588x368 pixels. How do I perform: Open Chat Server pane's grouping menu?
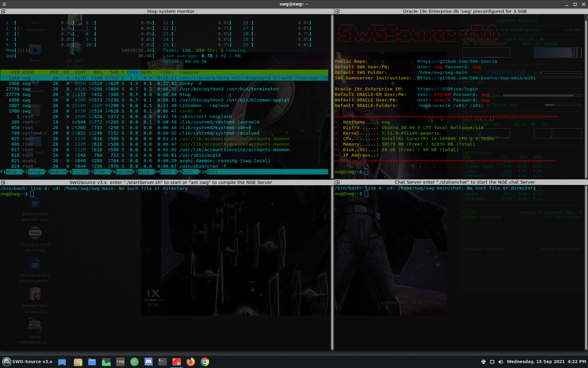338,182
